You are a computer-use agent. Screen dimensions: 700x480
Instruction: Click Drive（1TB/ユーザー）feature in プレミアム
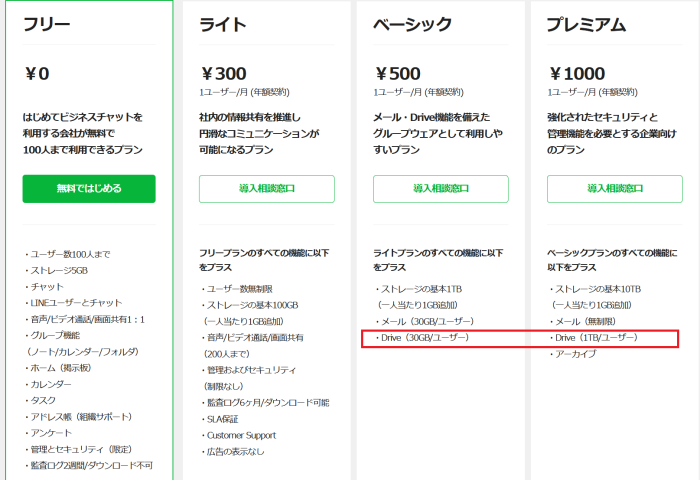coord(594,338)
